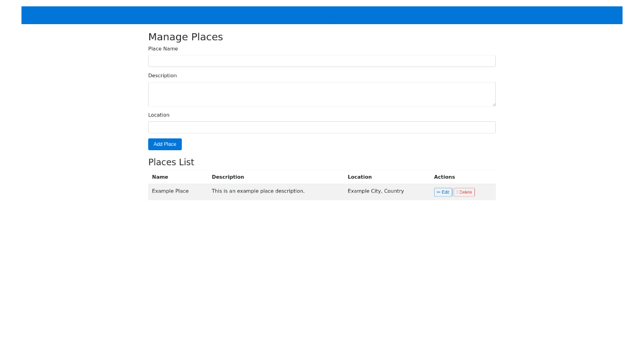Click inside the Place Name input field
Screen dimensions: 644x338
322,61
